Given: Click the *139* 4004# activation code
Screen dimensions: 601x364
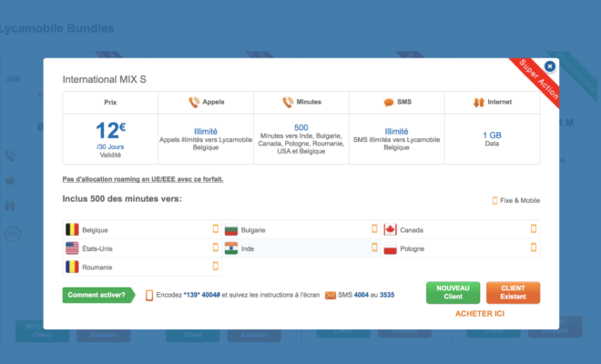Looking at the screenshot, I should point(201,295).
